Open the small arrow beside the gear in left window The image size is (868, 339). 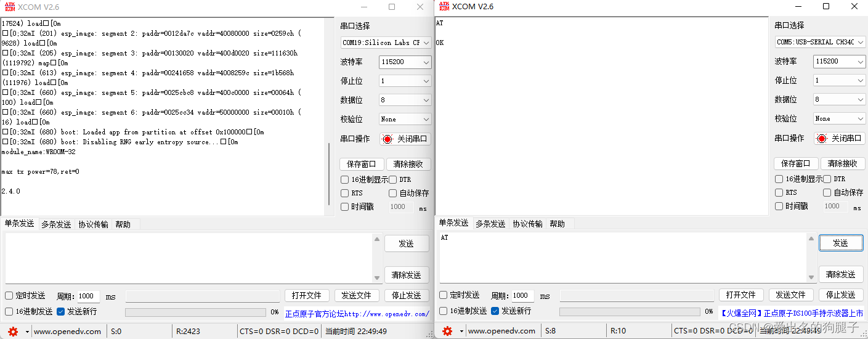[27, 331]
